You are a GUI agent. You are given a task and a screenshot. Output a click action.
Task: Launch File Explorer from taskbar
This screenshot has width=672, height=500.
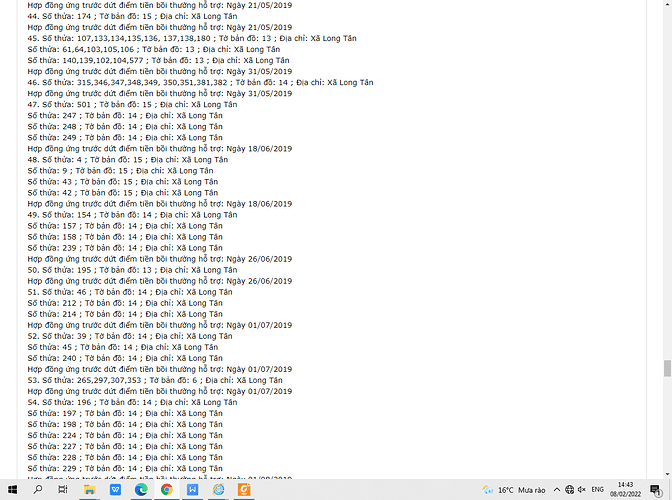point(89,489)
